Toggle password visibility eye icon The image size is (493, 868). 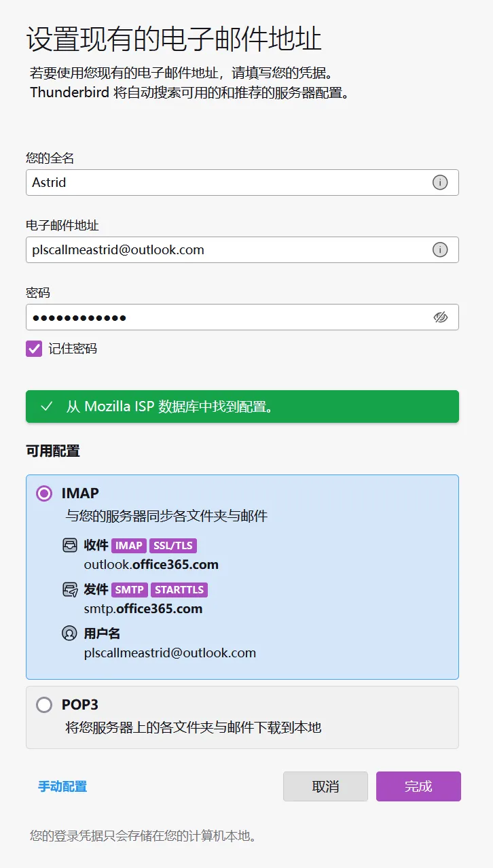441,317
